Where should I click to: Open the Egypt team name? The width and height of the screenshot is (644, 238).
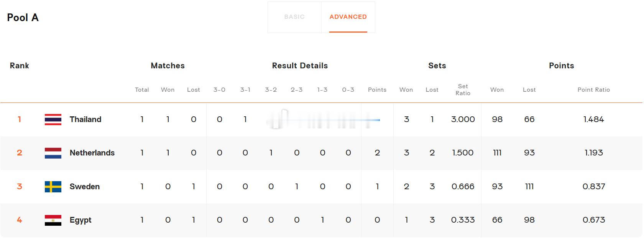coord(80,220)
